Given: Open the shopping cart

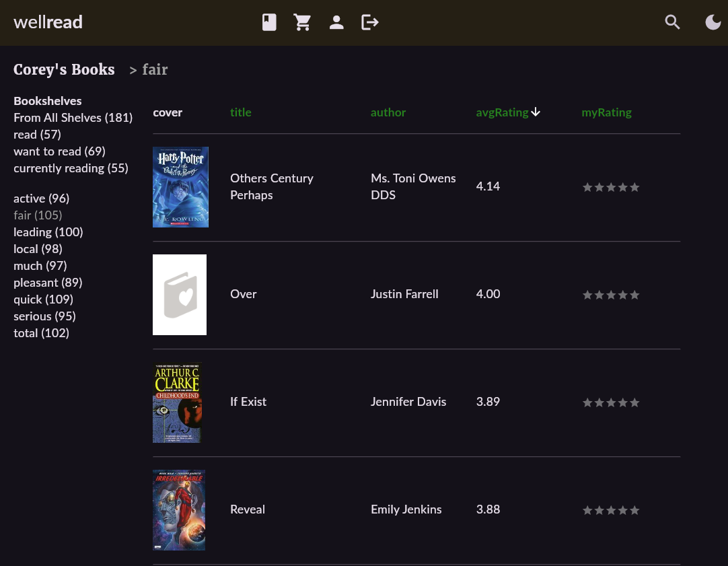Looking at the screenshot, I should point(303,23).
